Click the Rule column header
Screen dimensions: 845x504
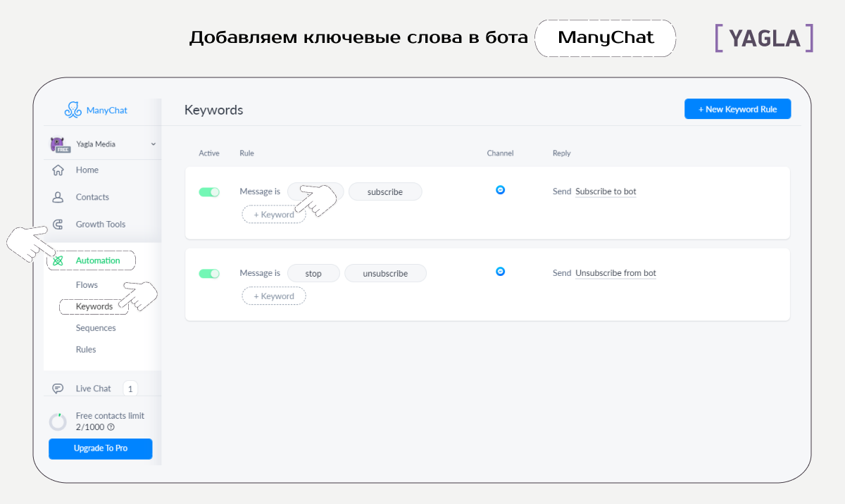point(246,153)
